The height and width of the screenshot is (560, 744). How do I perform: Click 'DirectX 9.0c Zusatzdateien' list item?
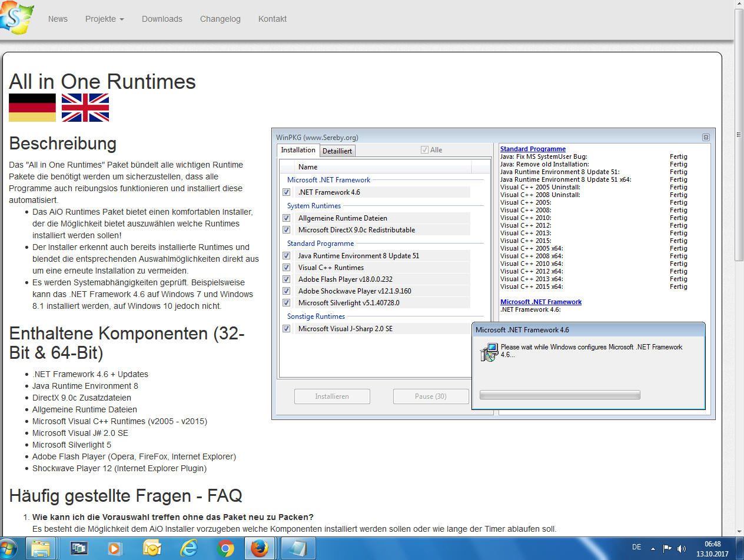(x=82, y=398)
